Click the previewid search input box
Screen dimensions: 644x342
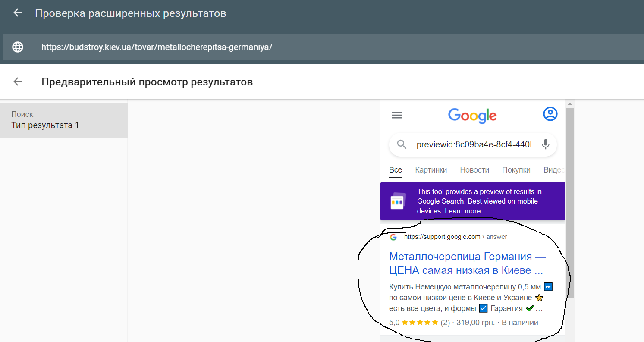point(473,144)
